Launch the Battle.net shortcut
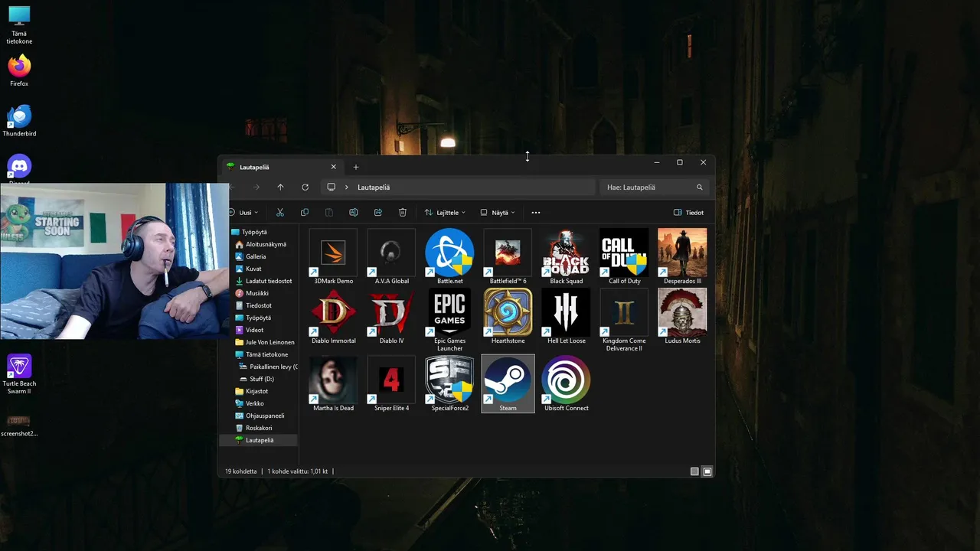This screenshot has height=551, width=980. tap(449, 256)
